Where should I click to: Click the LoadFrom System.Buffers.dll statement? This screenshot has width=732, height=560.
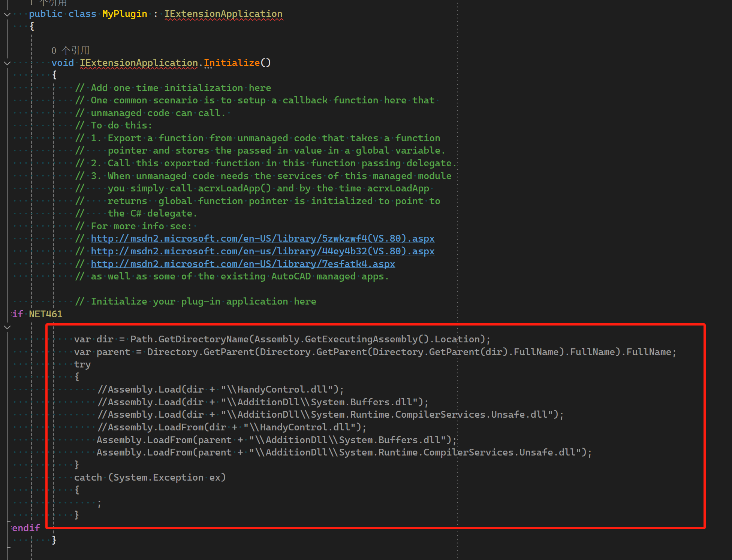click(x=276, y=440)
